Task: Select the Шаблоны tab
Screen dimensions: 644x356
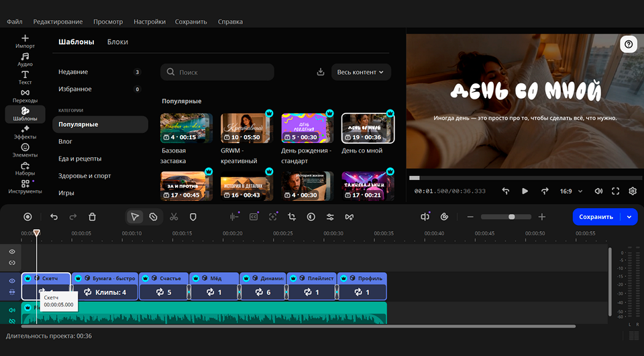Action: point(76,42)
